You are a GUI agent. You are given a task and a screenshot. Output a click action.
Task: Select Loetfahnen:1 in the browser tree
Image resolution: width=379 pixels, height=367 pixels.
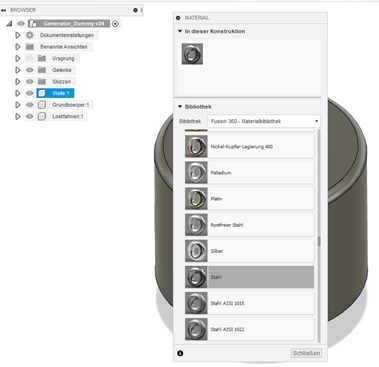pos(68,117)
